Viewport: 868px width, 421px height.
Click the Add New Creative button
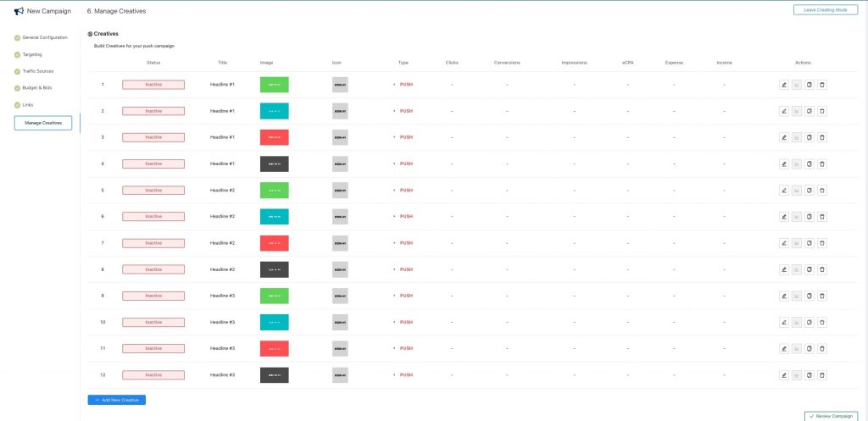(117, 399)
